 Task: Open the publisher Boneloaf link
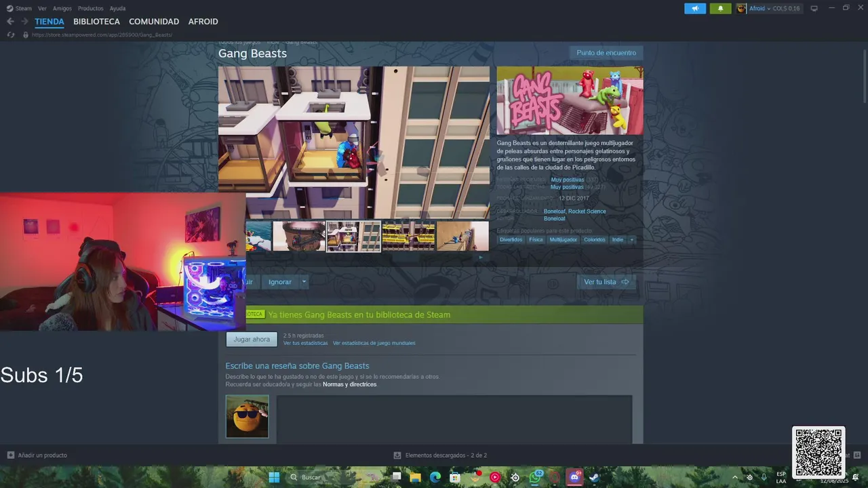554,219
